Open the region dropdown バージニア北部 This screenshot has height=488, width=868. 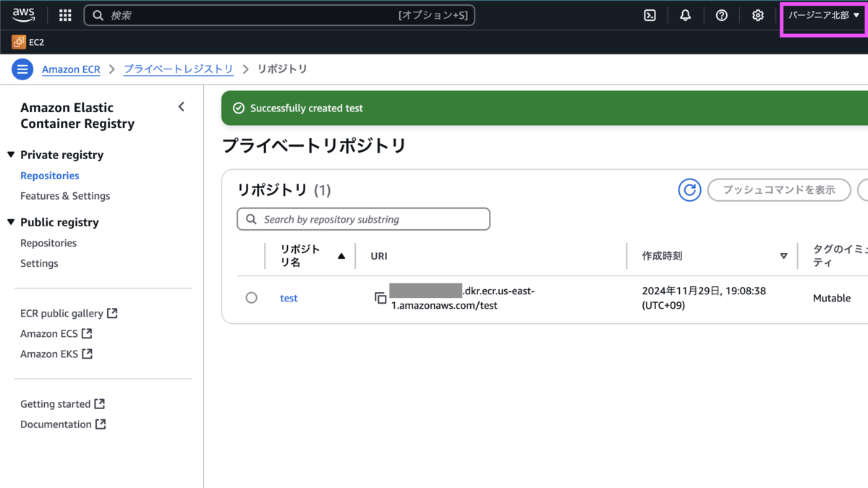(x=824, y=15)
